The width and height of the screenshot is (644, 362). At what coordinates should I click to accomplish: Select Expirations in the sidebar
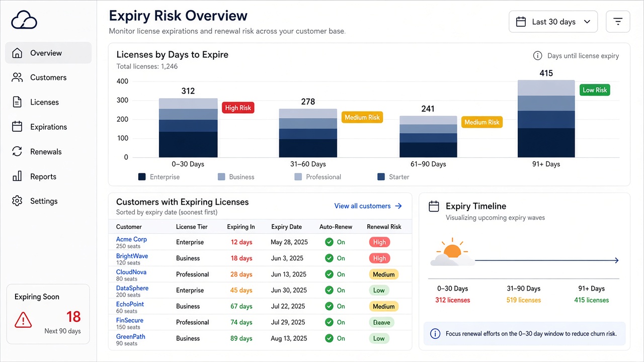48,127
